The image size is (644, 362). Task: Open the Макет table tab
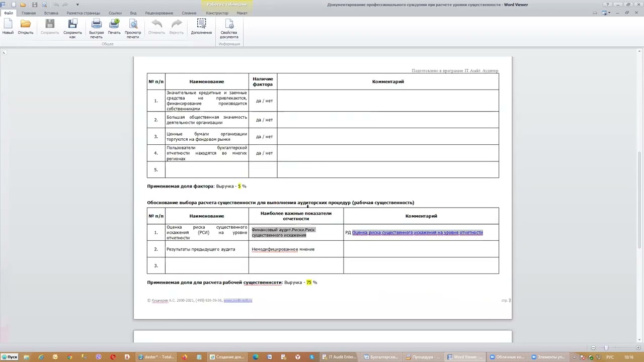tap(242, 13)
